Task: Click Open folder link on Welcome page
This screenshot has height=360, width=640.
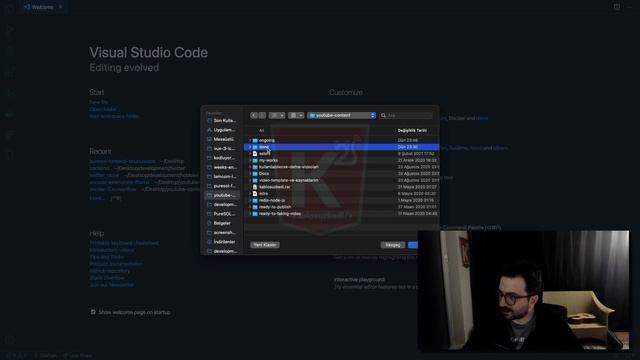Action: (104, 109)
